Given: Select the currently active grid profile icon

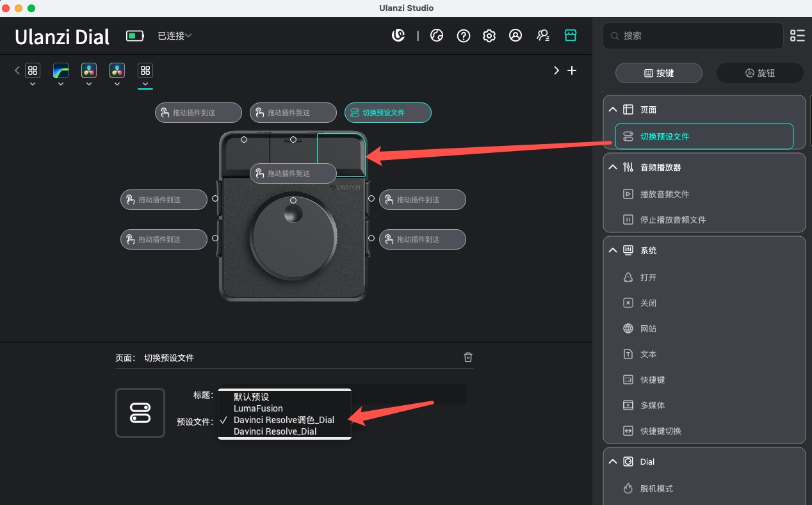Looking at the screenshot, I should (x=145, y=70).
